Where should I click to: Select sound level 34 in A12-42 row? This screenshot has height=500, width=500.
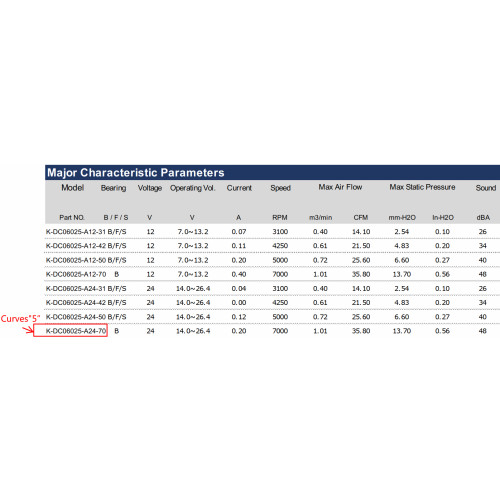click(483, 246)
